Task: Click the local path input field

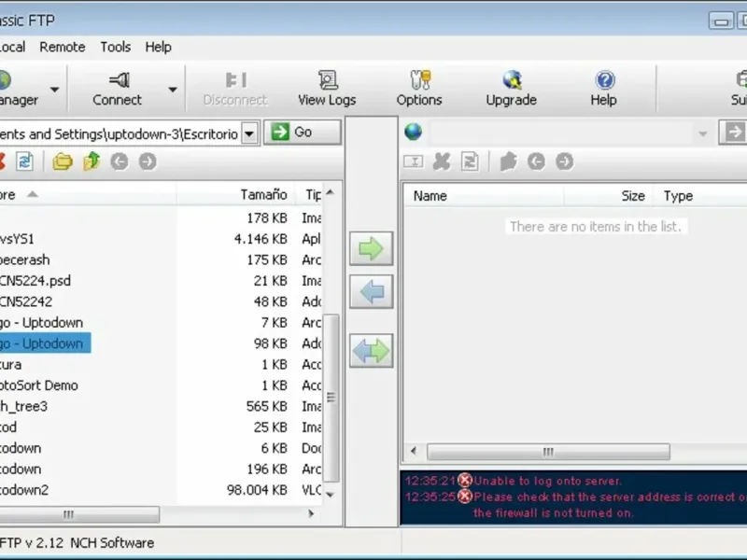Action: 120,133
